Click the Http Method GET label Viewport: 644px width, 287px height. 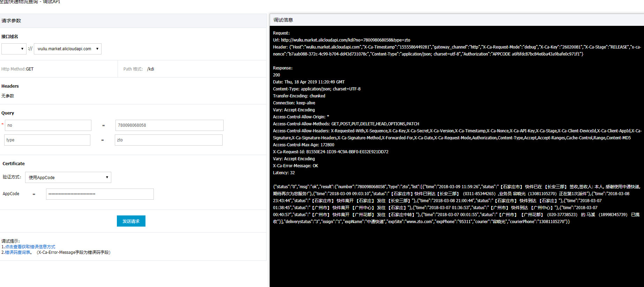(x=17, y=69)
